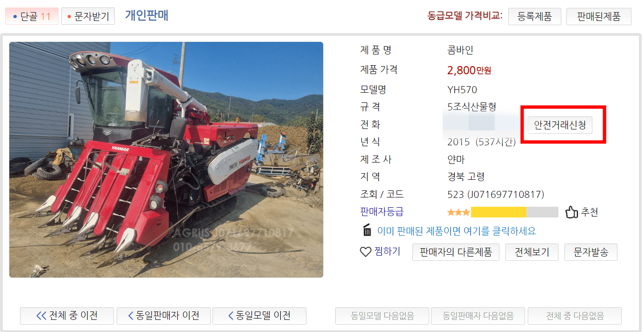
Task: Click link 이미 판매된 제품이면 여기를 클릭하세요
Action: (457, 231)
